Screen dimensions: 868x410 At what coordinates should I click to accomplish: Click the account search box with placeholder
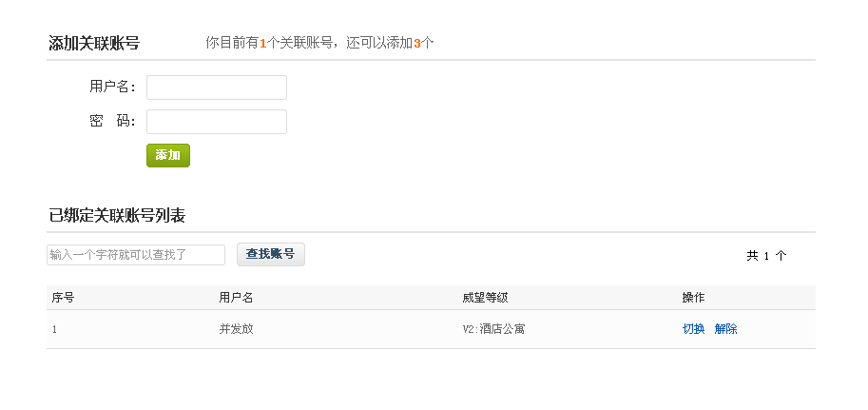point(136,255)
